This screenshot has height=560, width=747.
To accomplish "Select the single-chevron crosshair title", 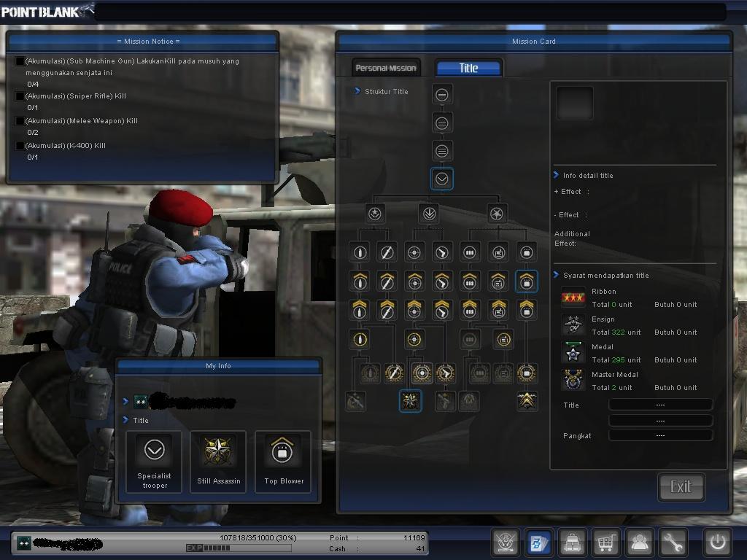I will [414, 281].
